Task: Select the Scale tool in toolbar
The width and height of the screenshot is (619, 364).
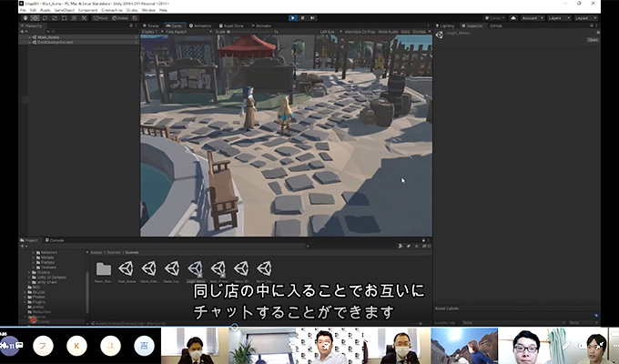Action: tap(55, 18)
